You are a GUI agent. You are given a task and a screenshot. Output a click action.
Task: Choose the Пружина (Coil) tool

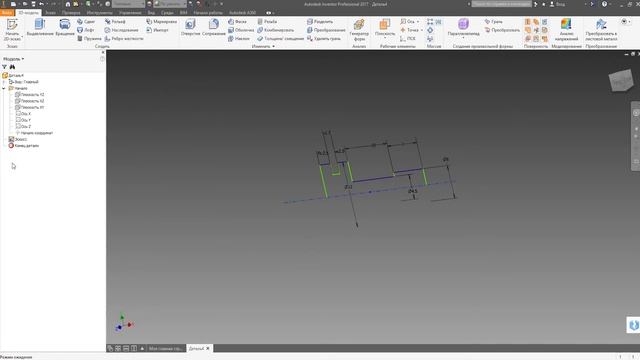coord(89,39)
